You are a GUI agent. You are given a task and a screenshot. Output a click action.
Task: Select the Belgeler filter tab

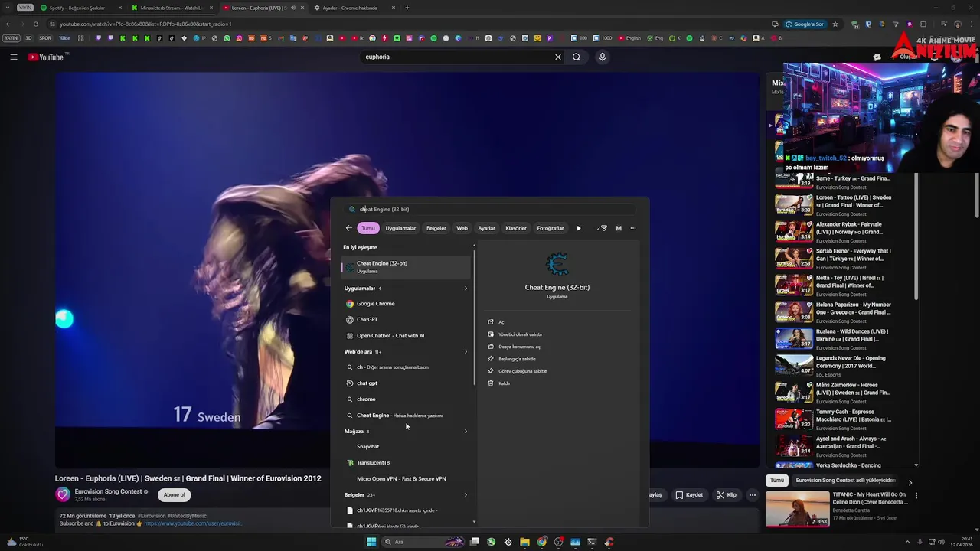coord(436,228)
